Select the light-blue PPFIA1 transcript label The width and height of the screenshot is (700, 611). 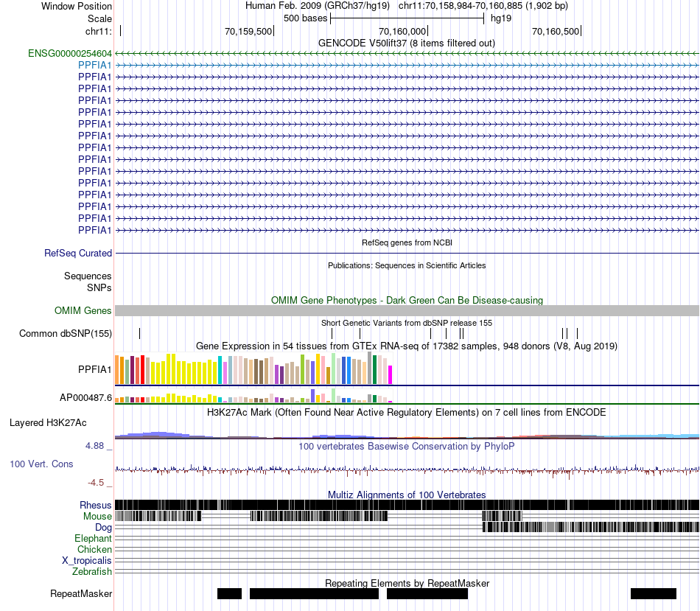(x=94, y=65)
